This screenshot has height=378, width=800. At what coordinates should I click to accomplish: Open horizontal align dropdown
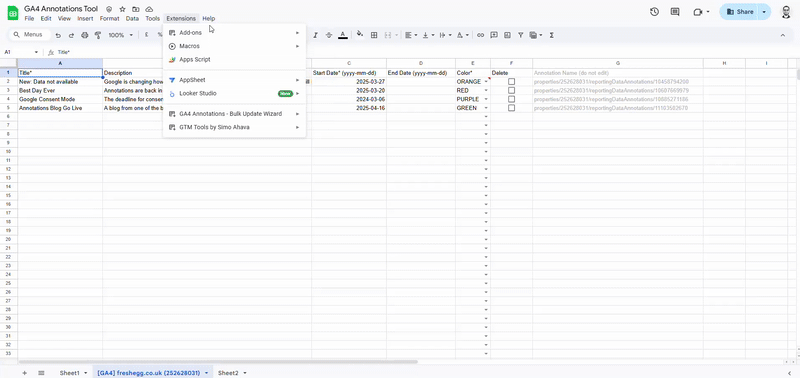coord(411,35)
